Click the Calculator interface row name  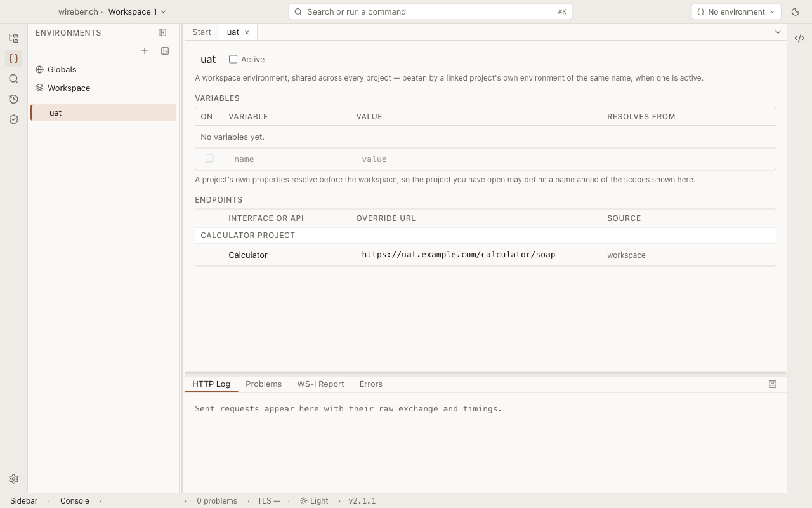[248, 255]
